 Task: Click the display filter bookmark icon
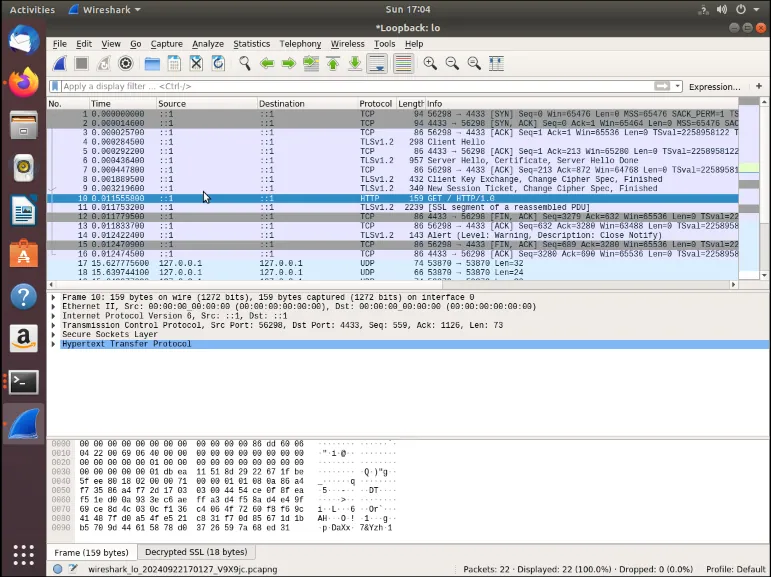pos(55,86)
